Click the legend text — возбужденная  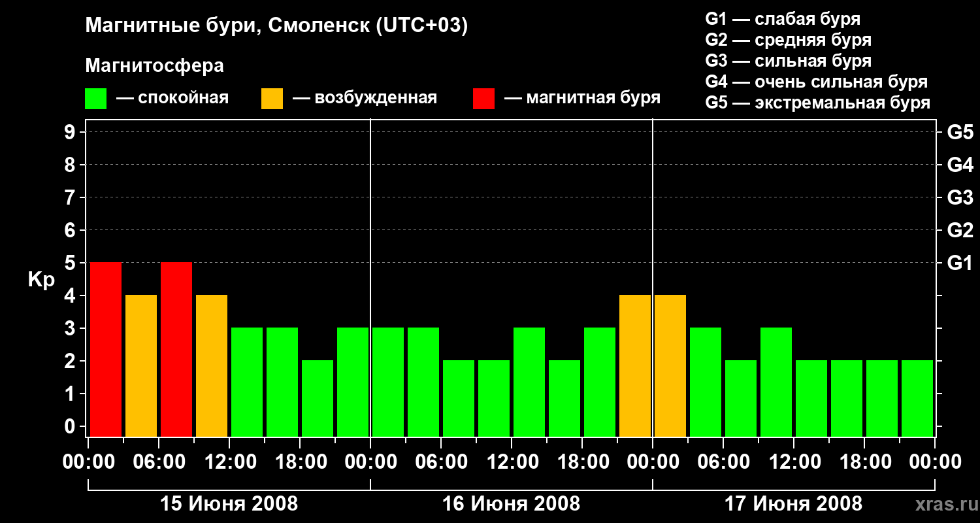tap(365, 99)
